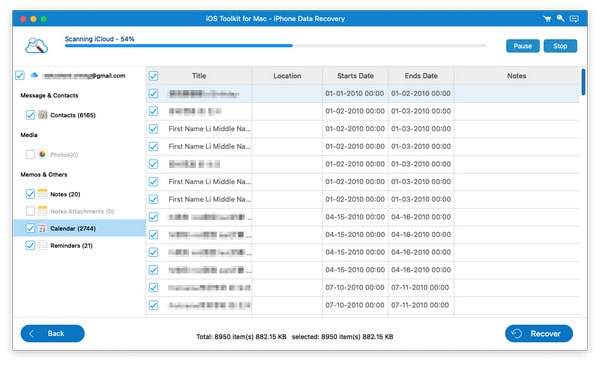This screenshot has height=365, width=600.
Task: Sort by the Starts Date column header
Action: click(x=355, y=76)
